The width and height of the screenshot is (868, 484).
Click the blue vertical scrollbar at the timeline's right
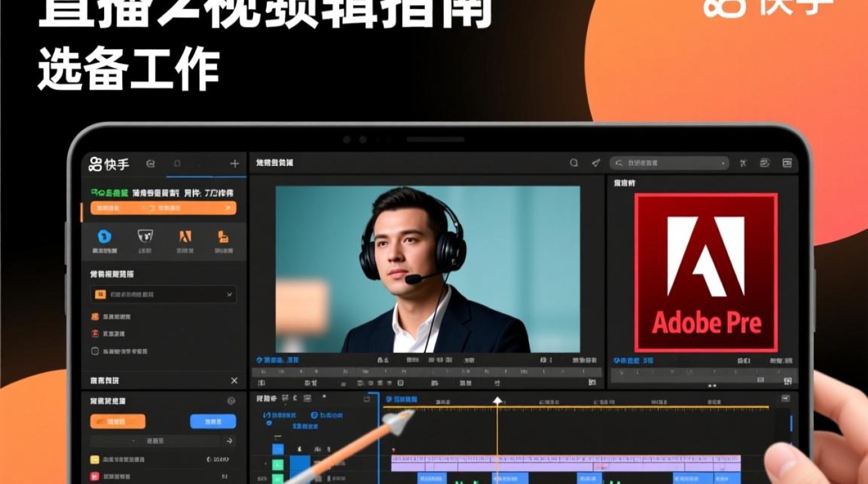pyautogui.click(x=792, y=423)
